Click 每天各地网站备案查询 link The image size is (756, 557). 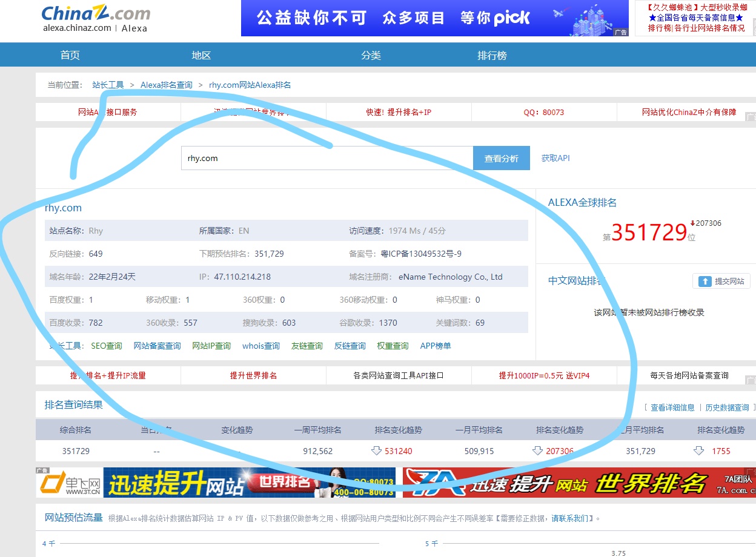[689, 375]
